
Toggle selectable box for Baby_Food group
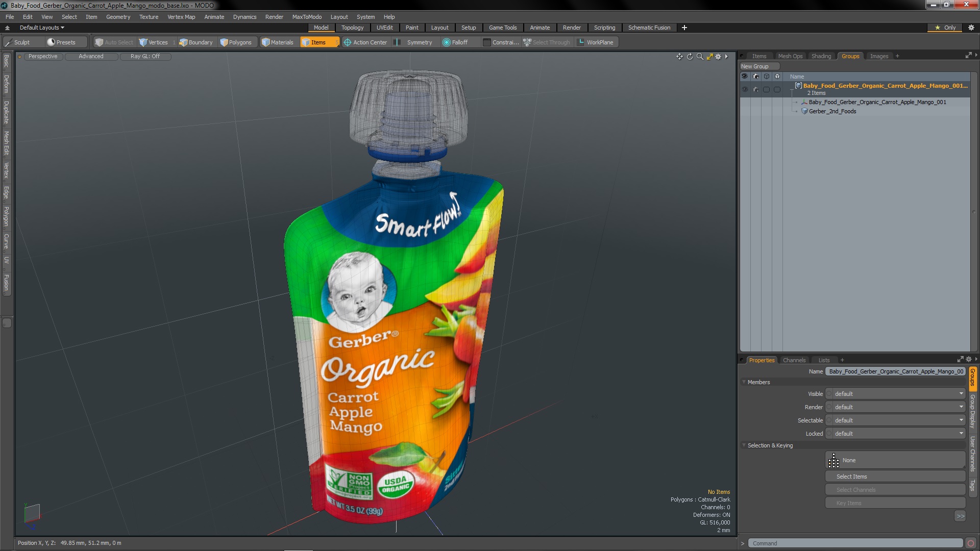coord(766,89)
